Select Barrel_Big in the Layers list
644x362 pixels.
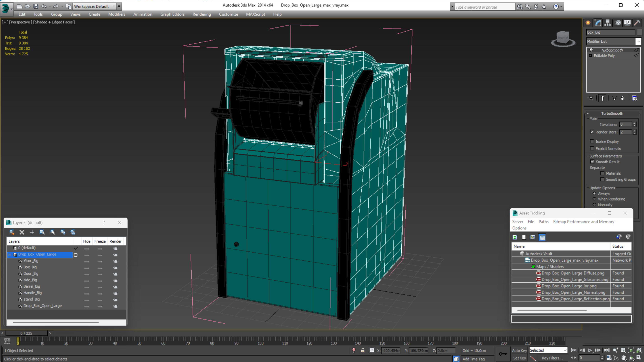32,286
